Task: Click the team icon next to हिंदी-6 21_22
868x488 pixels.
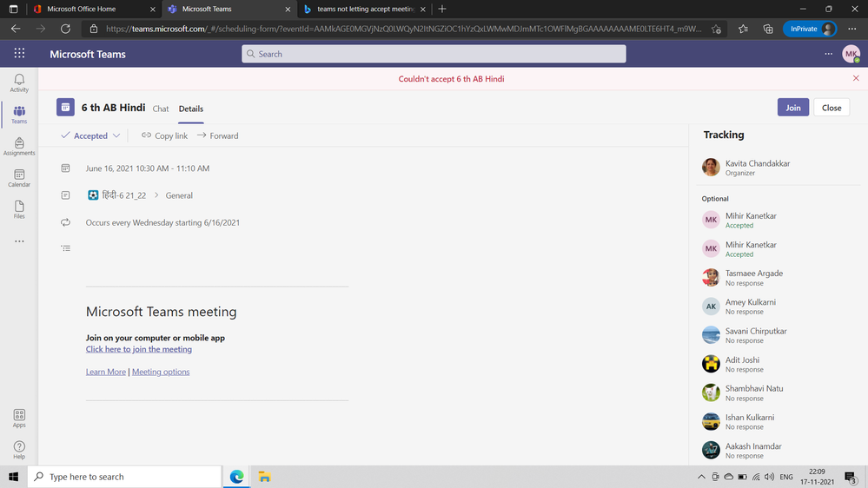Action: (93, 195)
